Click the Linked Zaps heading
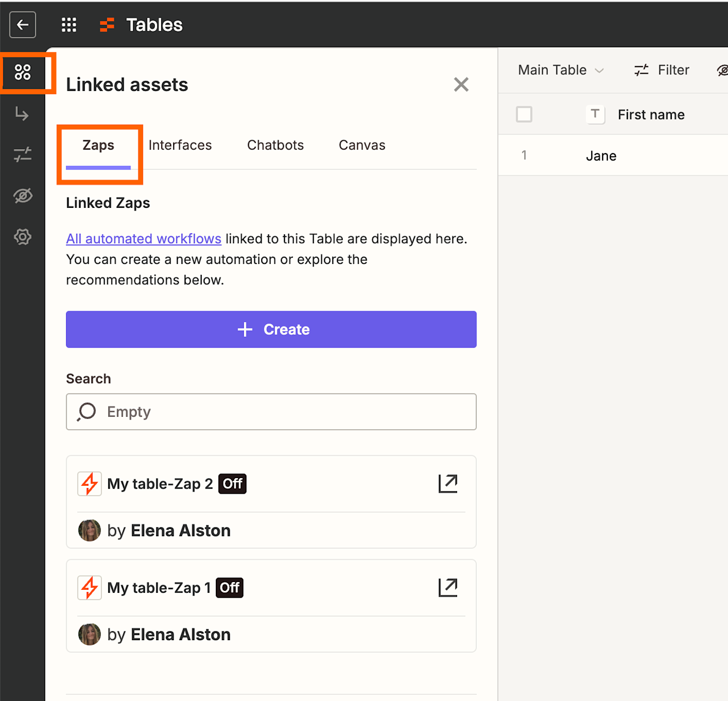The width and height of the screenshot is (728, 701). pyautogui.click(x=108, y=203)
